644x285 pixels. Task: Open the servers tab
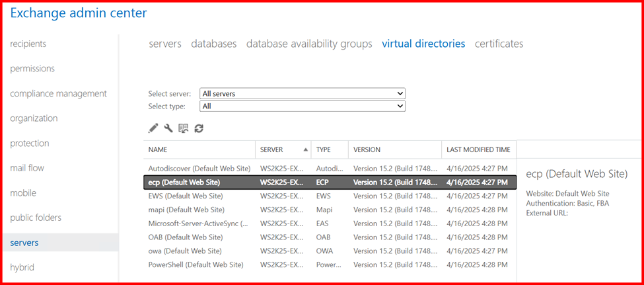pyautogui.click(x=164, y=44)
